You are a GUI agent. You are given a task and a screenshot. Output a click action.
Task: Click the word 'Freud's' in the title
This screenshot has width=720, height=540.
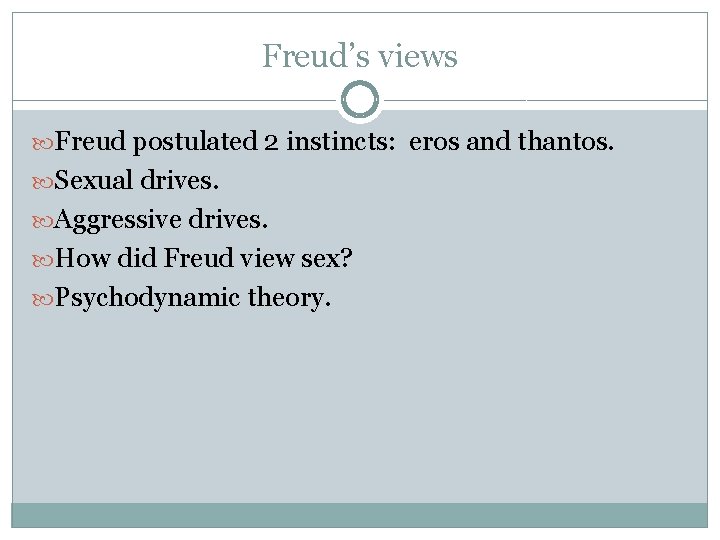(x=315, y=56)
